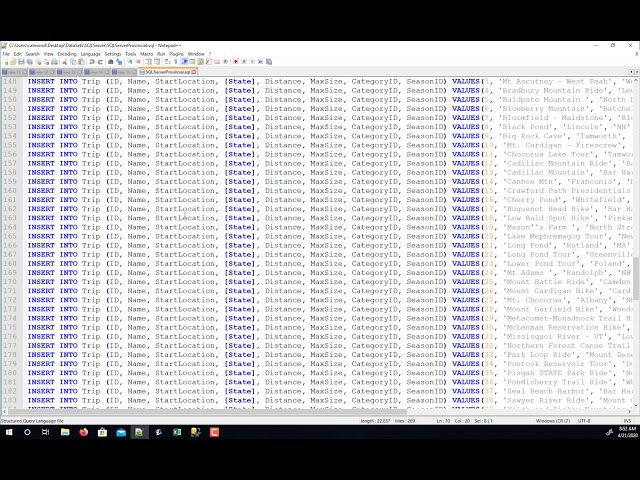
Task: Open the Edit menu
Action: pyautogui.click(x=18, y=54)
